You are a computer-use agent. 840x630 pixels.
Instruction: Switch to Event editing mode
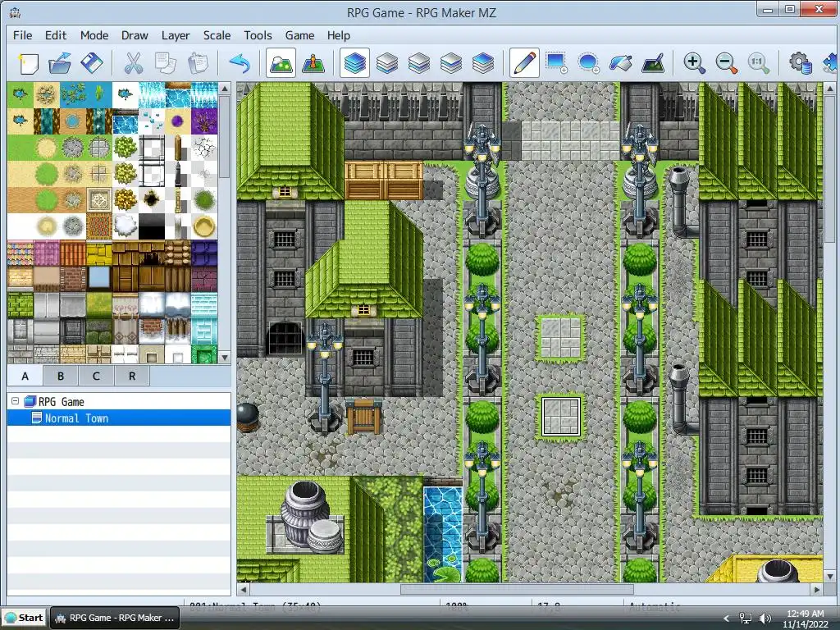[x=313, y=63]
